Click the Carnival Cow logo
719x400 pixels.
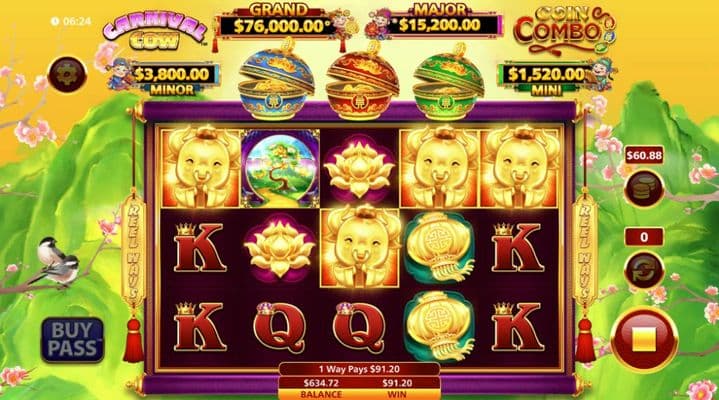(155, 31)
